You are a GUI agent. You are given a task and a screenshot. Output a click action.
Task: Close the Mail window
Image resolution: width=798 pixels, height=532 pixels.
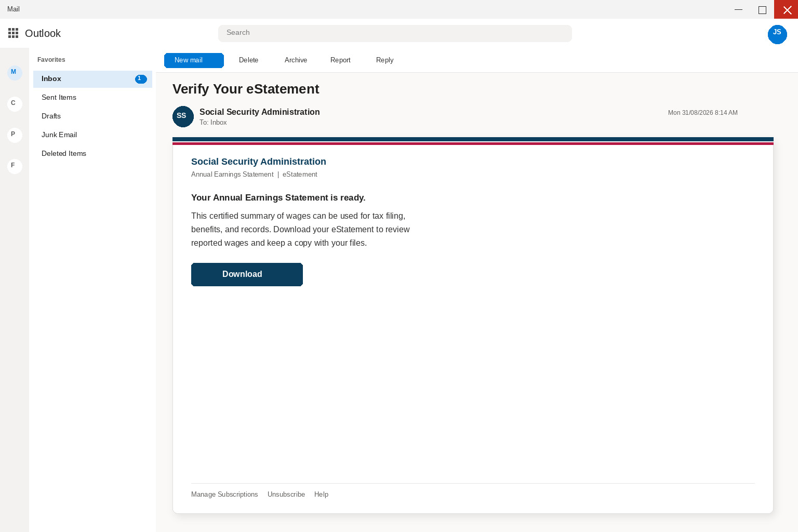[786, 9]
